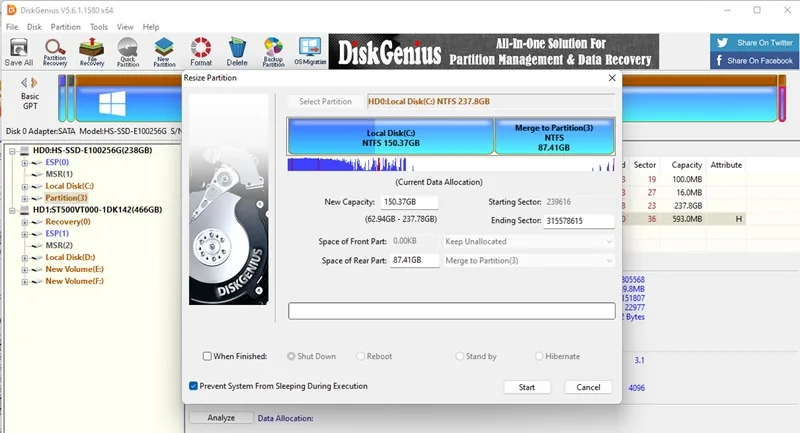This screenshot has height=433, width=800.
Task: Expand the New Volume(E:) tree node
Action: point(24,270)
